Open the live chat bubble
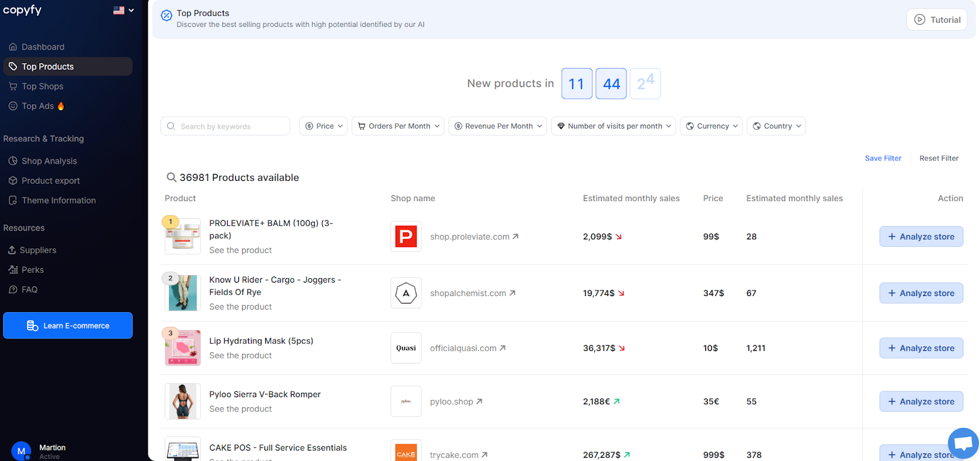This screenshot has height=461, width=980. click(x=963, y=444)
